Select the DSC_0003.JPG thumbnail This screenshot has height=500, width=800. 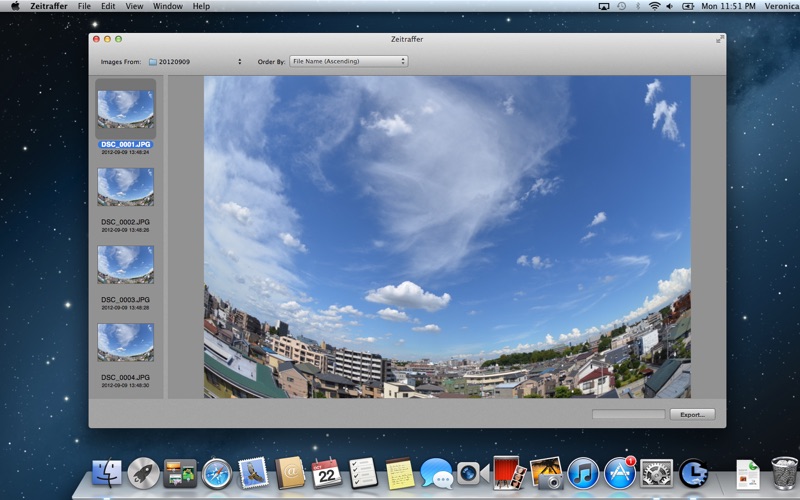click(x=125, y=265)
